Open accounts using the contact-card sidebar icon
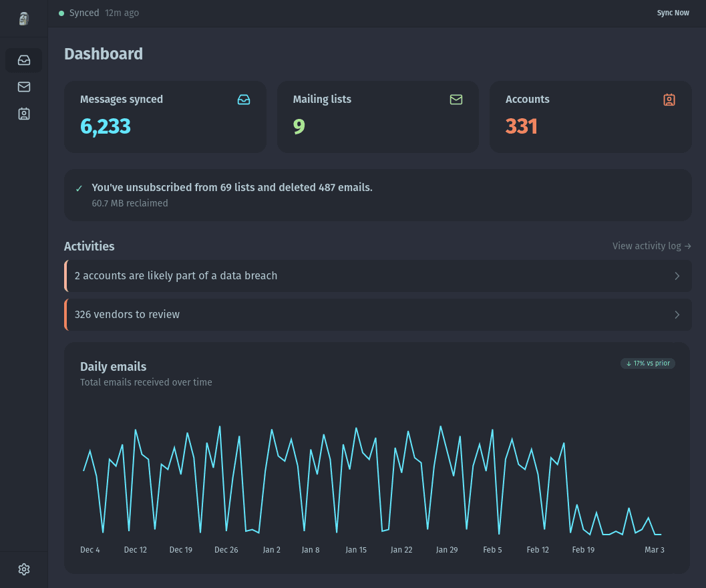This screenshot has height=588, width=706. [x=23, y=114]
